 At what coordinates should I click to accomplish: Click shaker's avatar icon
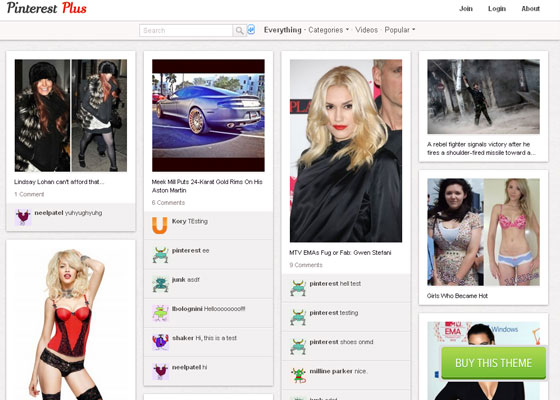(x=160, y=342)
